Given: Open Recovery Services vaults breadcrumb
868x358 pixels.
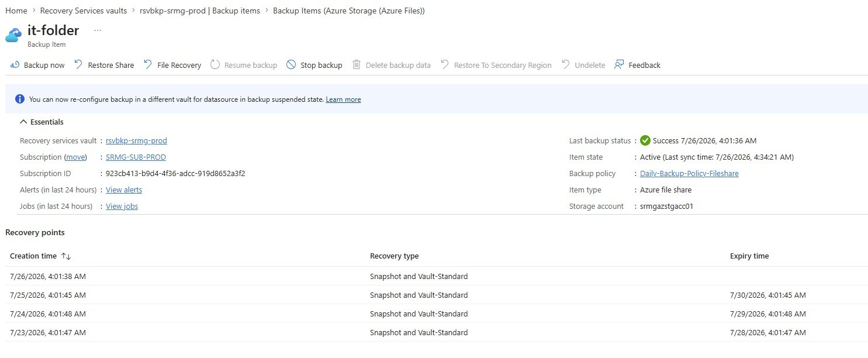Looking at the screenshot, I should [84, 11].
